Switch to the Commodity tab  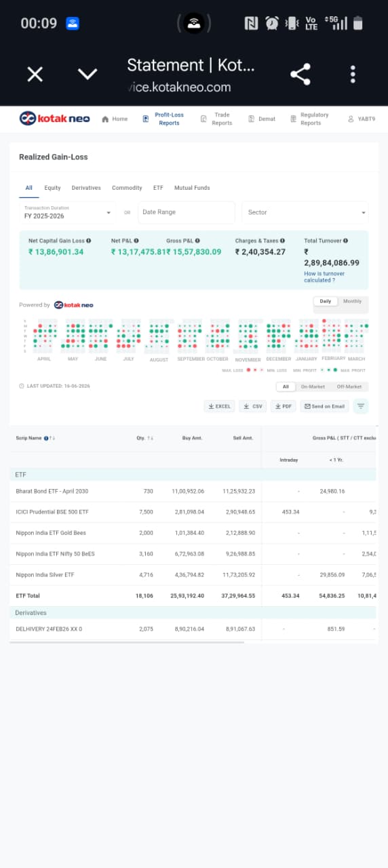click(127, 188)
